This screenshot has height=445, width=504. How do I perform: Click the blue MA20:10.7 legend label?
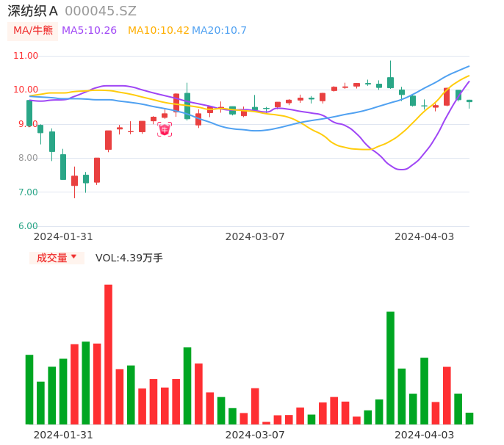tap(219, 31)
